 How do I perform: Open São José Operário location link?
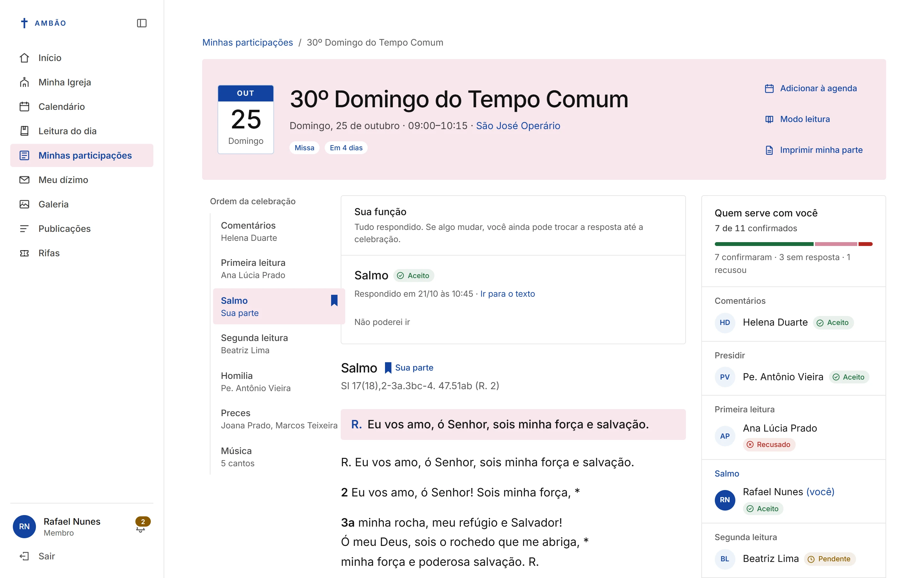(x=518, y=126)
